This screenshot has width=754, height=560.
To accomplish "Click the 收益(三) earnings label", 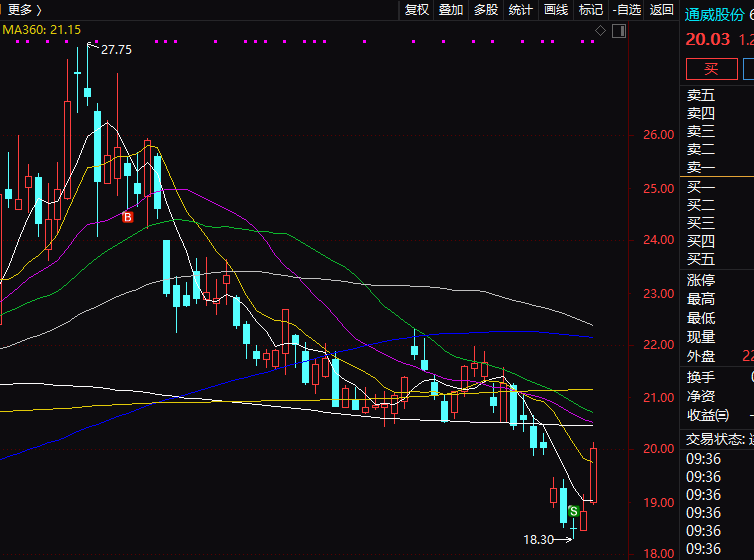I will coord(708,415).
